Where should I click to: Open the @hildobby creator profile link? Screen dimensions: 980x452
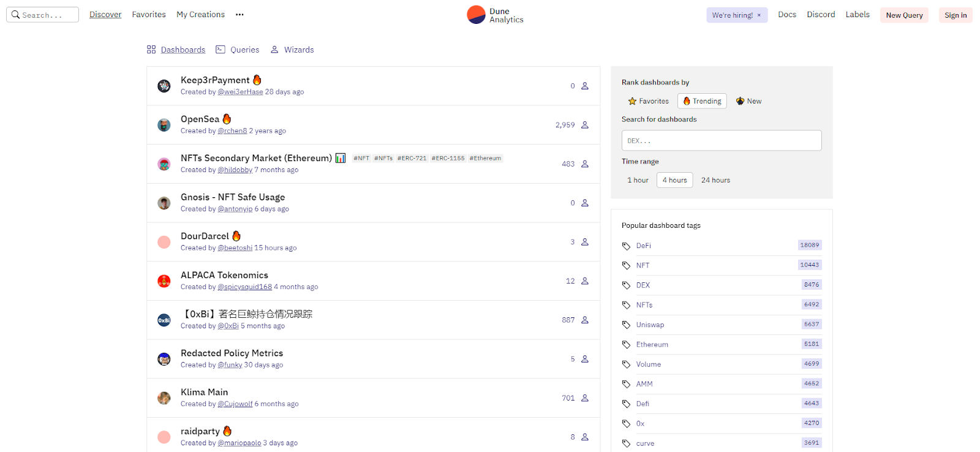235,170
